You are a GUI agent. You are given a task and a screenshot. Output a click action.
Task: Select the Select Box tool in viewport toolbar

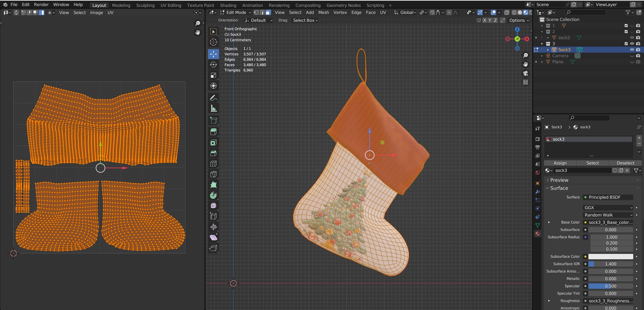pyautogui.click(x=213, y=32)
